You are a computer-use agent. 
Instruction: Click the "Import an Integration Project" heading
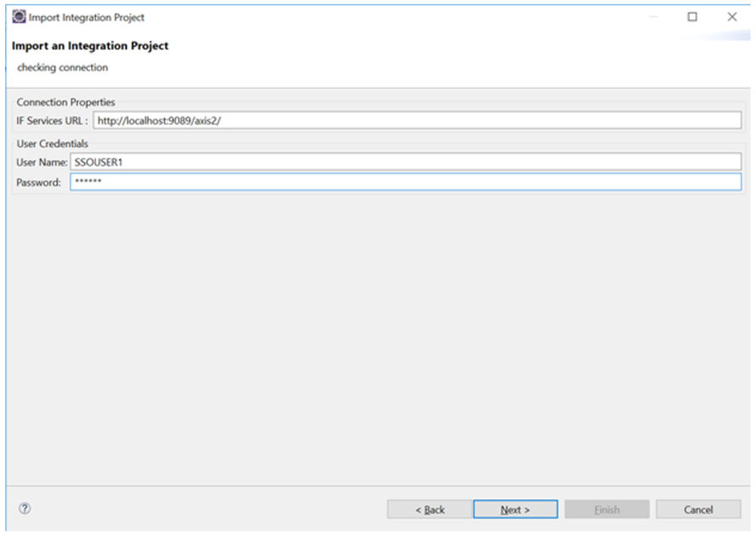90,46
